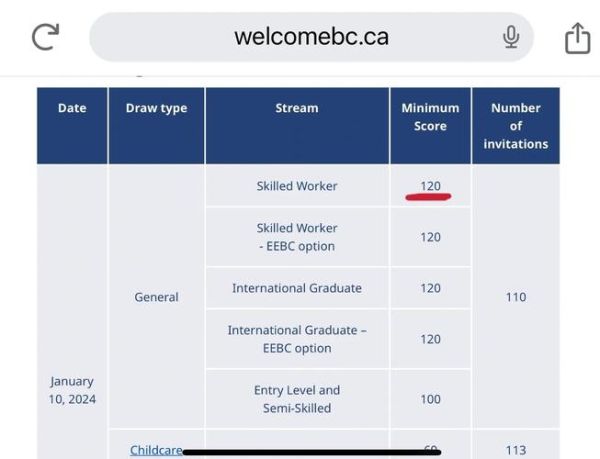Tap the Stream column header
The image size is (600, 459).
coord(297,108)
